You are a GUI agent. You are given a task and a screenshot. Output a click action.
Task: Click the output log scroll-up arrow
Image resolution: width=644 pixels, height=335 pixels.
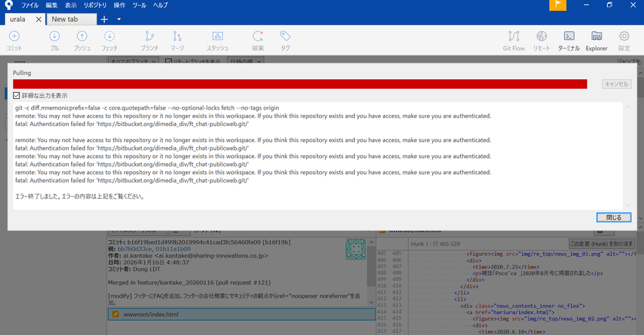(627, 107)
